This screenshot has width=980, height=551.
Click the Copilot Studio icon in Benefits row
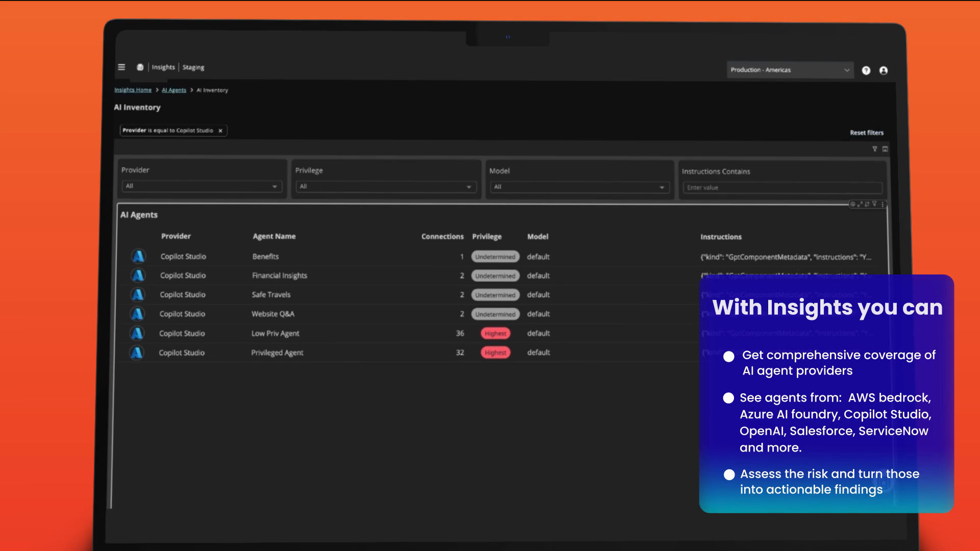click(138, 256)
